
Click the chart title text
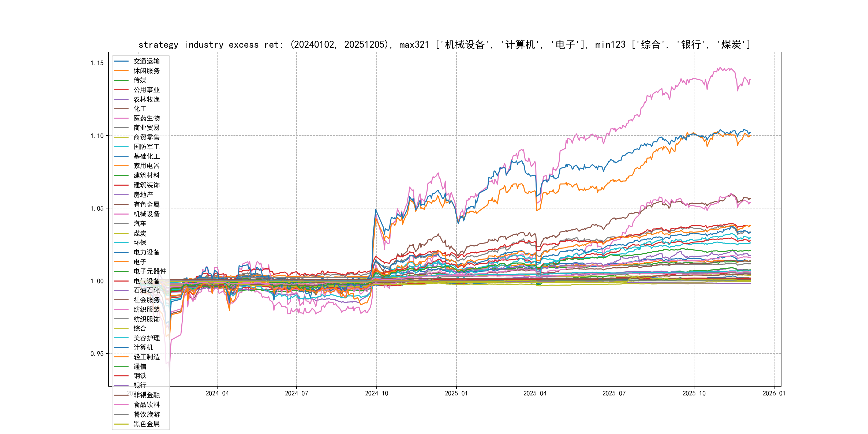click(444, 44)
